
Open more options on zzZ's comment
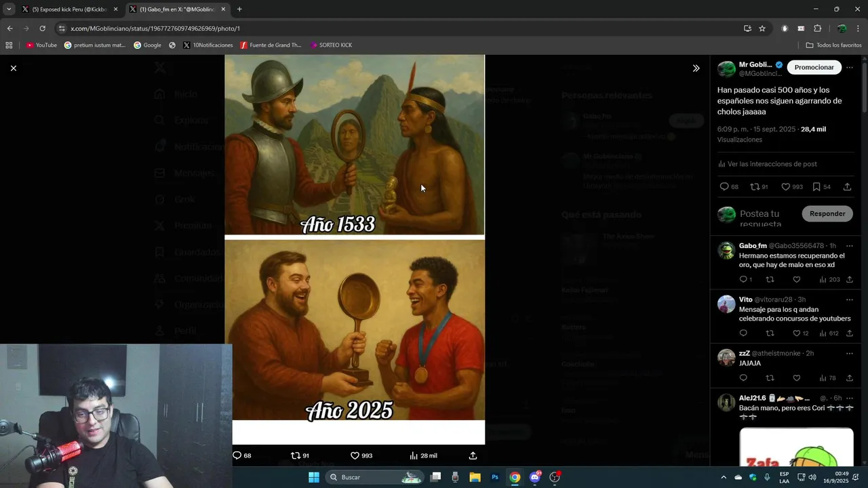click(x=850, y=353)
